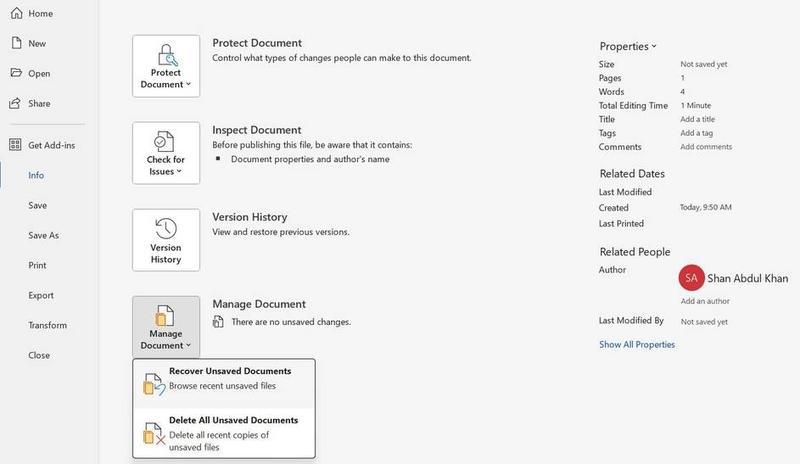
Task: Choose Print from the sidebar menu
Action: tap(38, 265)
